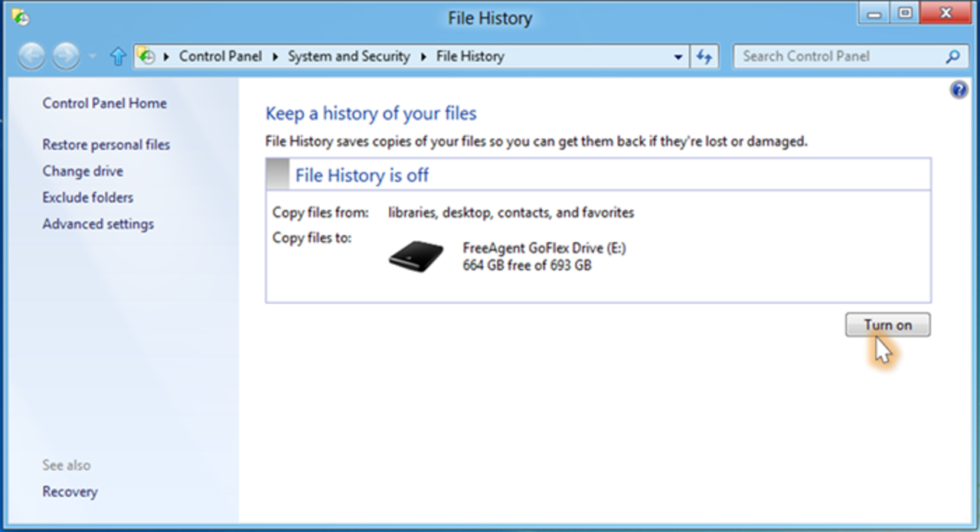Click the up-one-level arrow icon
Image resolution: width=980 pixels, height=532 pixels.
pos(116,56)
